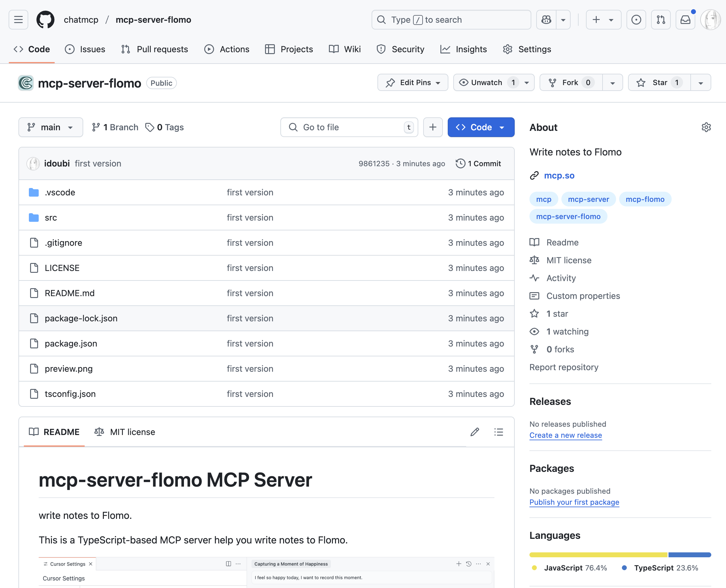Click the yellow JavaScript language bar
The image size is (726, 588).
pos(598,555)
